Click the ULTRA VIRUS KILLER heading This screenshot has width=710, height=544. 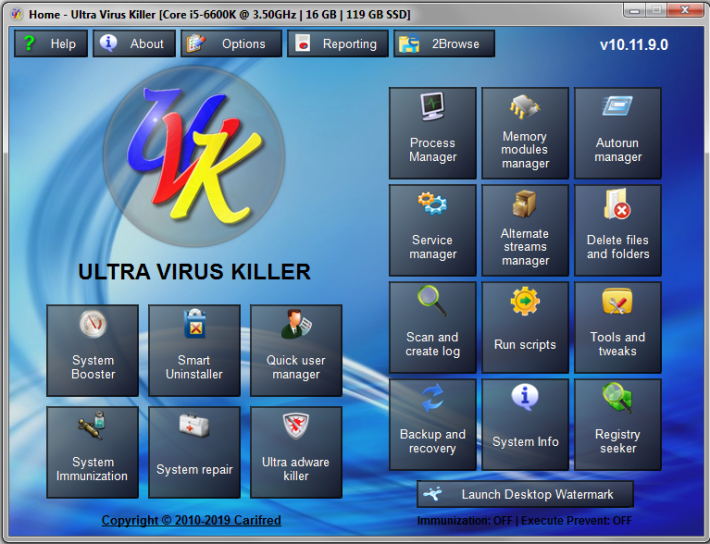coord(194,272)
